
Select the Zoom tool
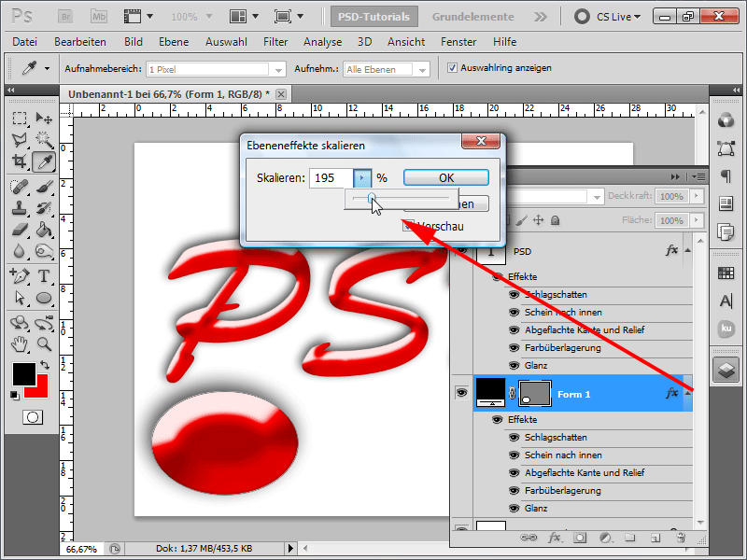click(x=44, y=343)
